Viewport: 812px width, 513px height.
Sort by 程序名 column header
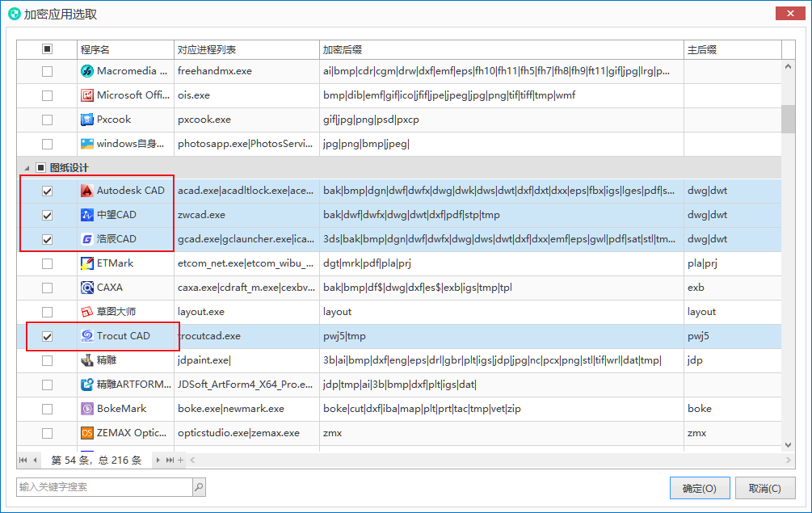(125, 50)
